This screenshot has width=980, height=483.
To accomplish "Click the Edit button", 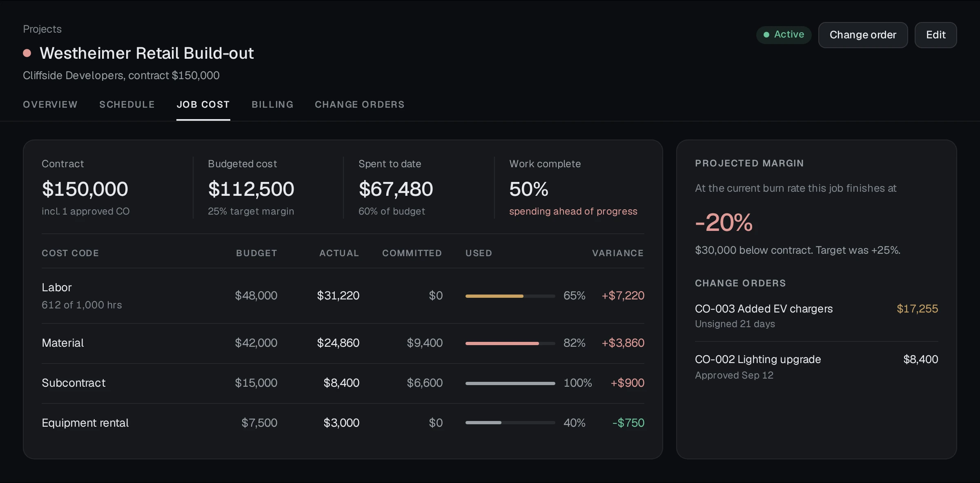I will [935, 35].
